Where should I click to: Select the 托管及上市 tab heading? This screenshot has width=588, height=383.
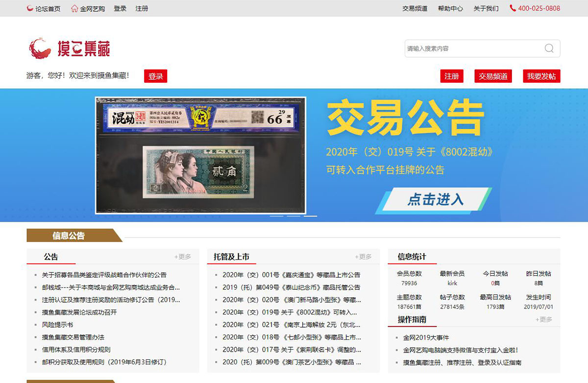(x=231, y=257)
